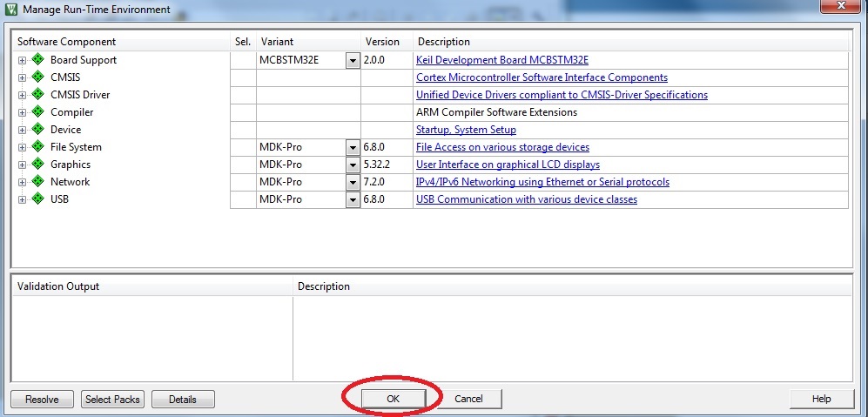Click the Sel. column header
Screen dimensions: 868x417
(x=242, y=42)
